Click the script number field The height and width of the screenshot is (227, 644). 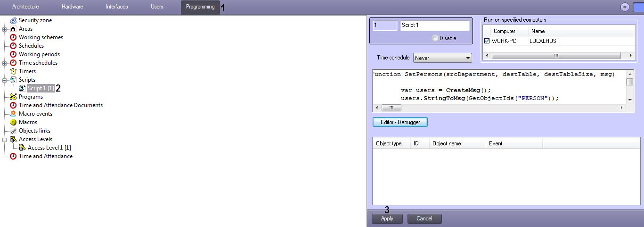pyautogui.click(x=385, y=25)
